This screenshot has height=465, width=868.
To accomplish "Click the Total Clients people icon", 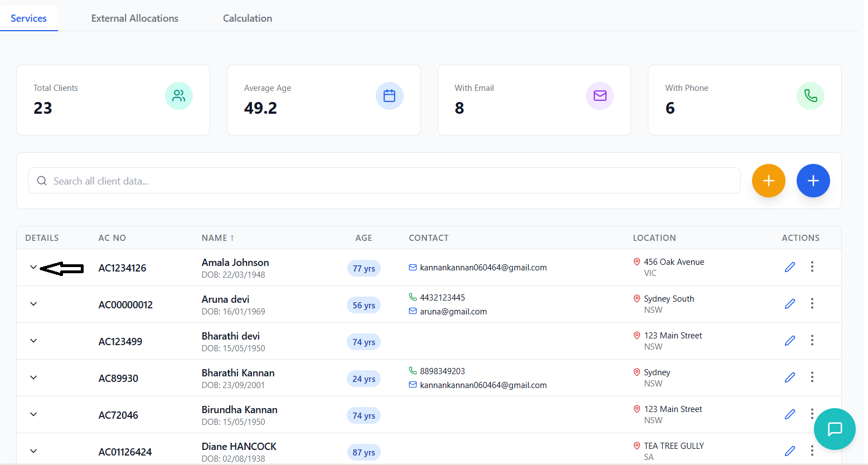I will [178, 96].
